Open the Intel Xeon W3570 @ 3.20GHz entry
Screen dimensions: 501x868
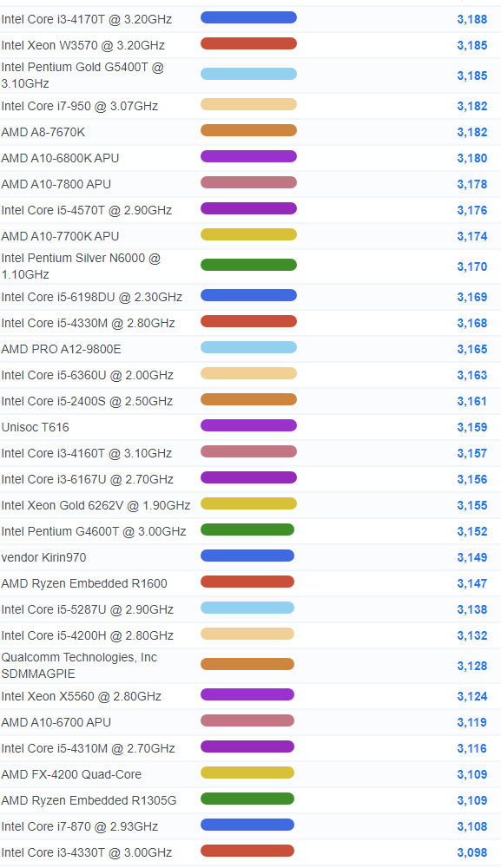tap(83, 45)
